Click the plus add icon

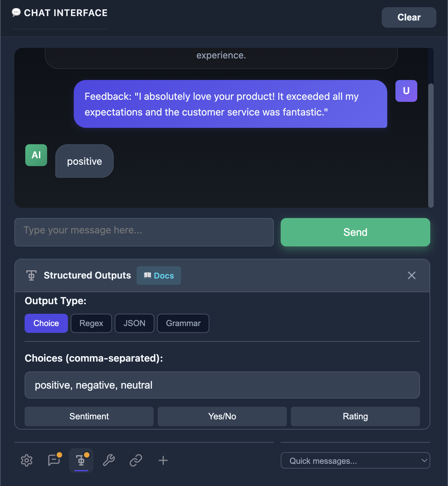pyautogui.click(x=163, y=460)
